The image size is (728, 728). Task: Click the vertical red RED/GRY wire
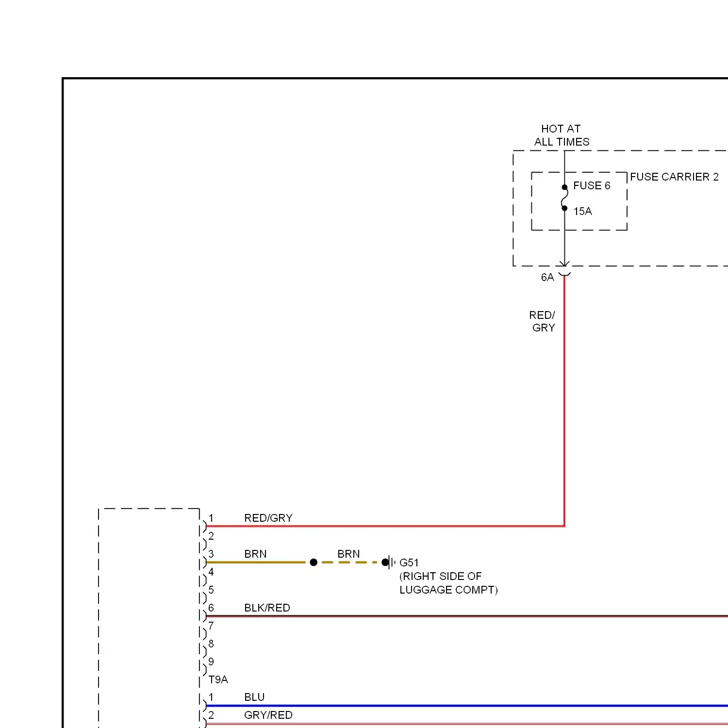coord(564,400)
